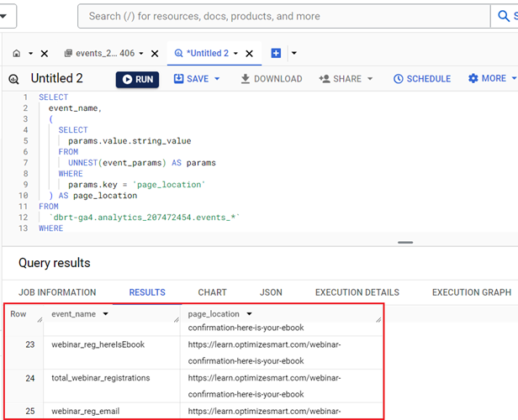Screen dimensions: 518x420
Task: Focus the resources search field
Action: (x=284, y=16)
